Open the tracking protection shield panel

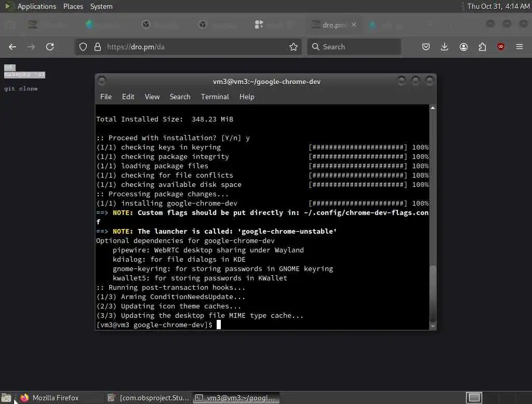[83, 47]
